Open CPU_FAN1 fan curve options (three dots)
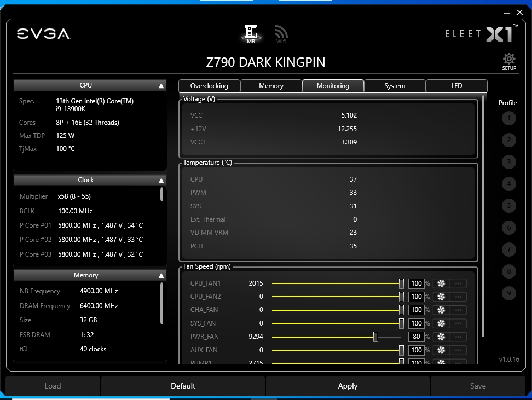Image resolution: width=532 pixels, height=400 pixels. pos(458,283)
